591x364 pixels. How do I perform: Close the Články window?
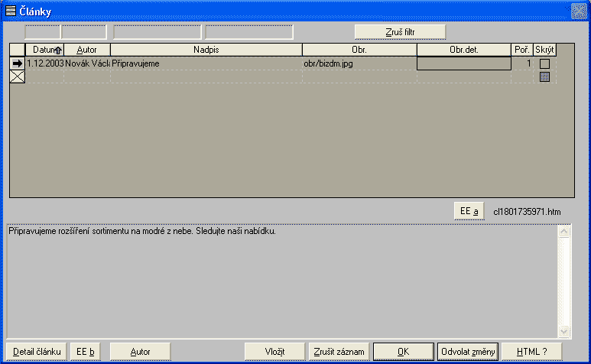point(578,10)
